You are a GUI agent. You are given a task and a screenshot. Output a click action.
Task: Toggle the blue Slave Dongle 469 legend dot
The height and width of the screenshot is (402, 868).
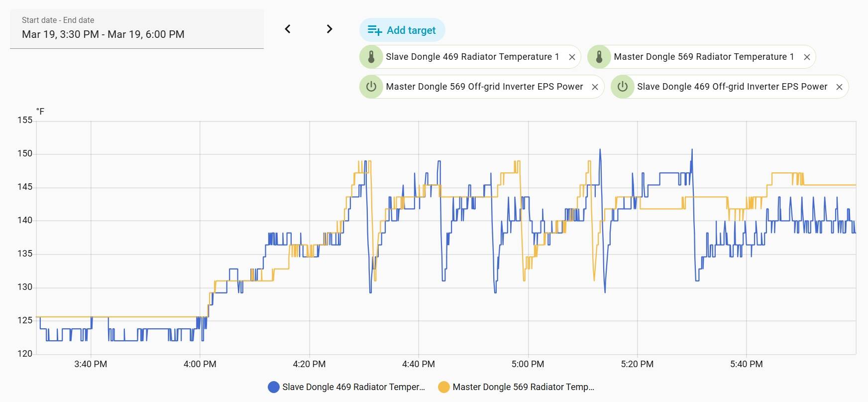274,387
